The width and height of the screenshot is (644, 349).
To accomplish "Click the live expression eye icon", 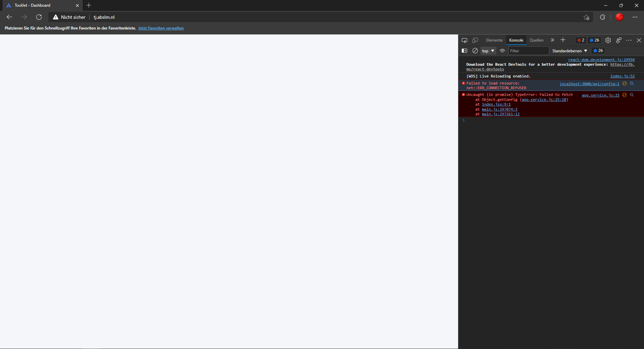I will click(502, 51).
